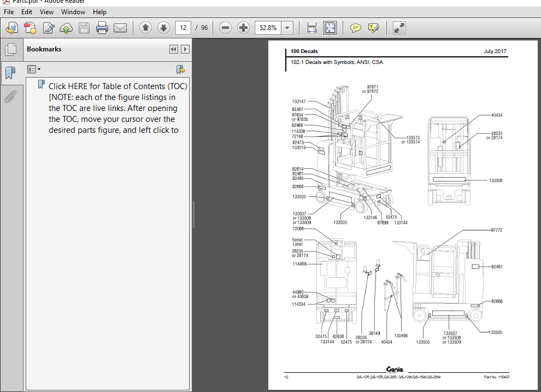Open the Attachments paperclip panel

click(x=10, y=97)
